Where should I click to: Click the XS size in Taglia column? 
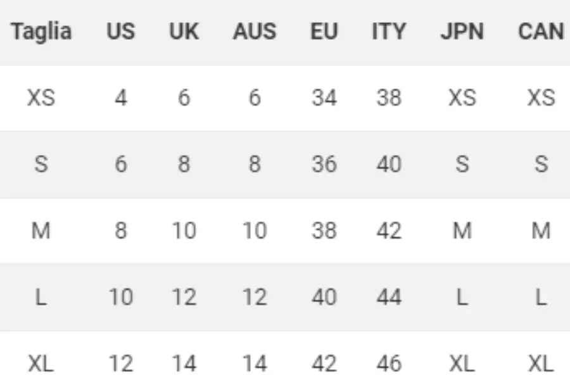41,98
